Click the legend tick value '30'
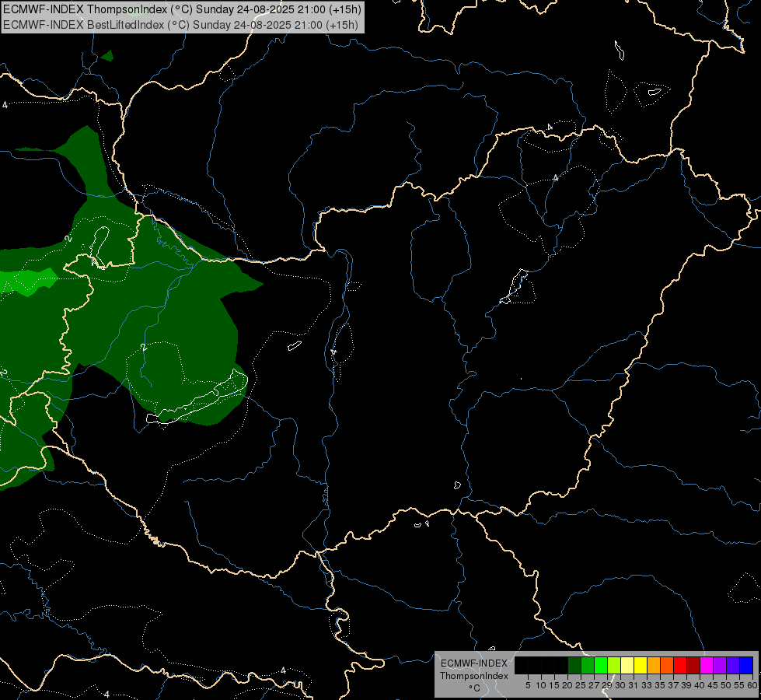The height and width of the screenshot is (700, 761). point(620,685)
